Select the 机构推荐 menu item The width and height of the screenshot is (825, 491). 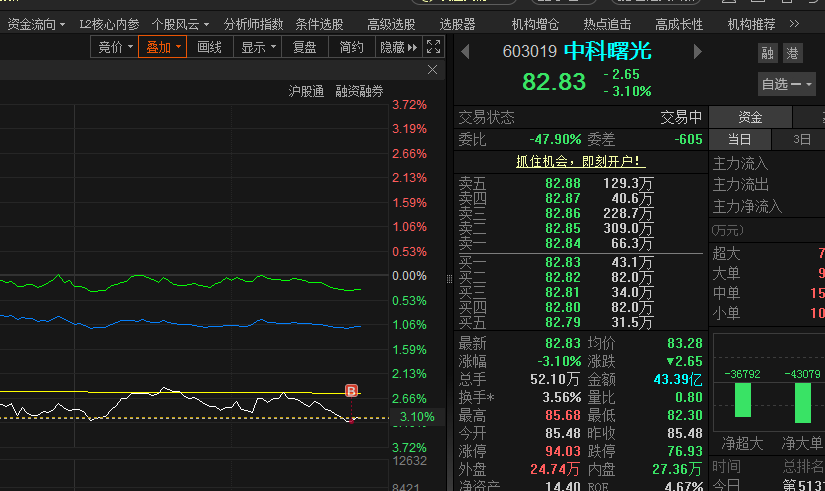tap(751, 24)
